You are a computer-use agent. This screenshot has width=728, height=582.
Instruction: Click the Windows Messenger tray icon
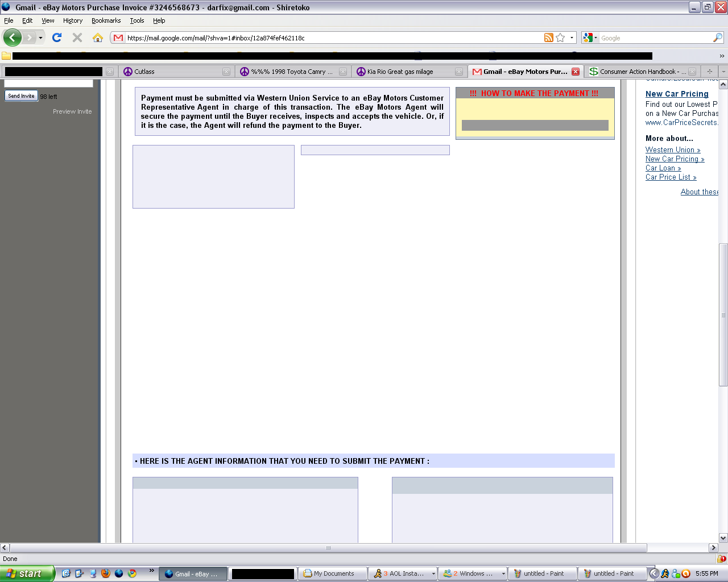[676, 573]
